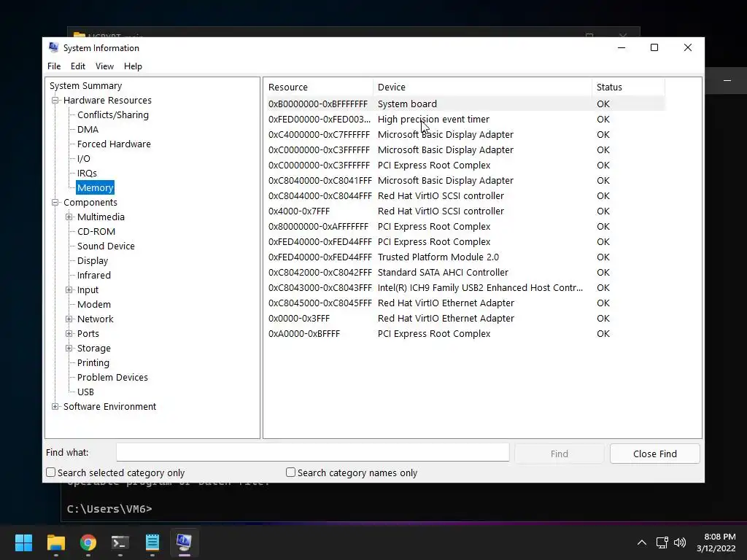This screenshot has height=560, width=747.
Task: Collapse the Components tree node
Action: pos(55,203)
